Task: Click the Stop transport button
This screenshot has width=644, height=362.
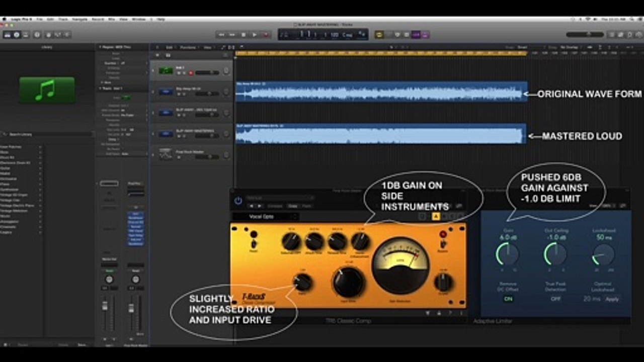Action: coord(244,35)
